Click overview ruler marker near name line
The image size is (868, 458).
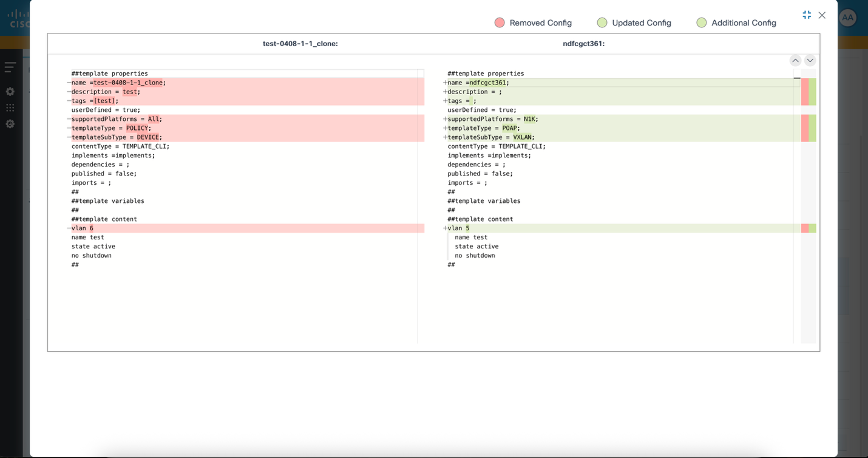809,83
